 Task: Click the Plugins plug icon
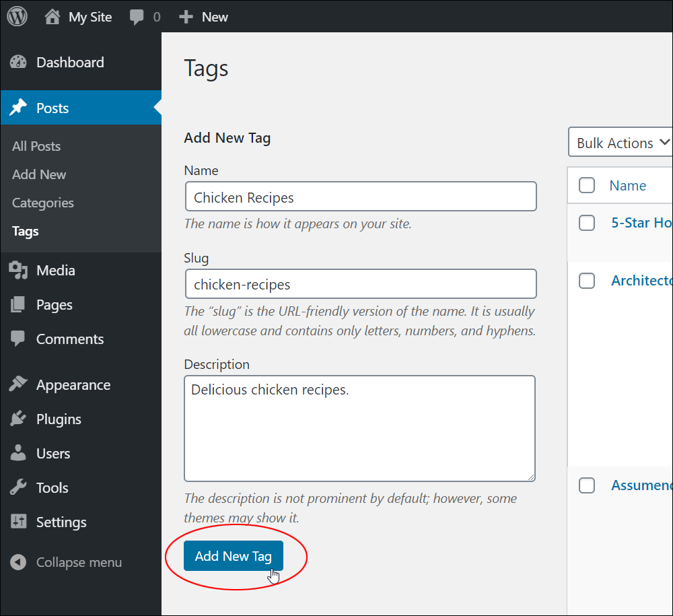(18, 419)
